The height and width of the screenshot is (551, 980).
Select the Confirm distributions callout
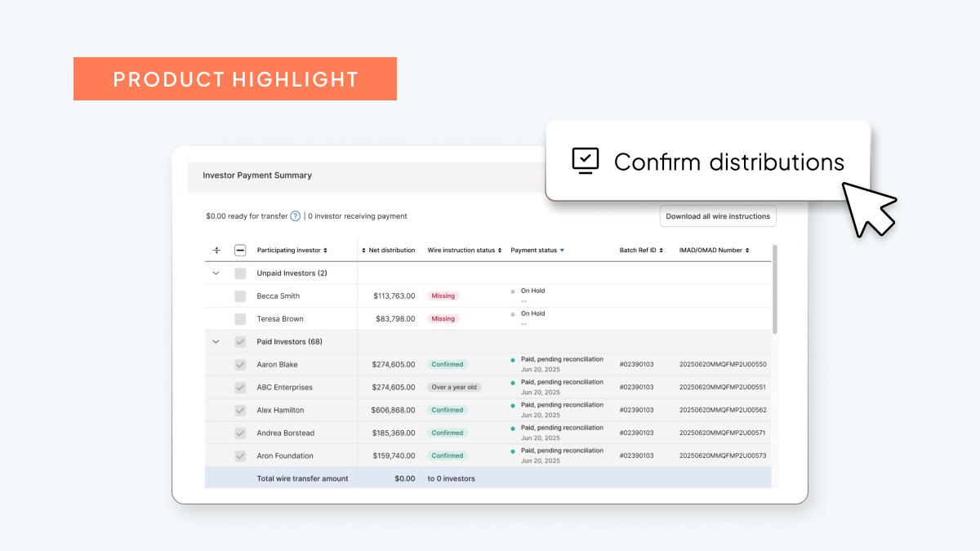(x=707, y=161)
